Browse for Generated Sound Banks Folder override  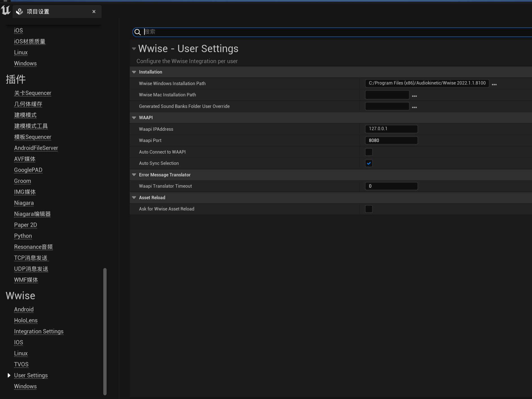click(x=414, y=107)
